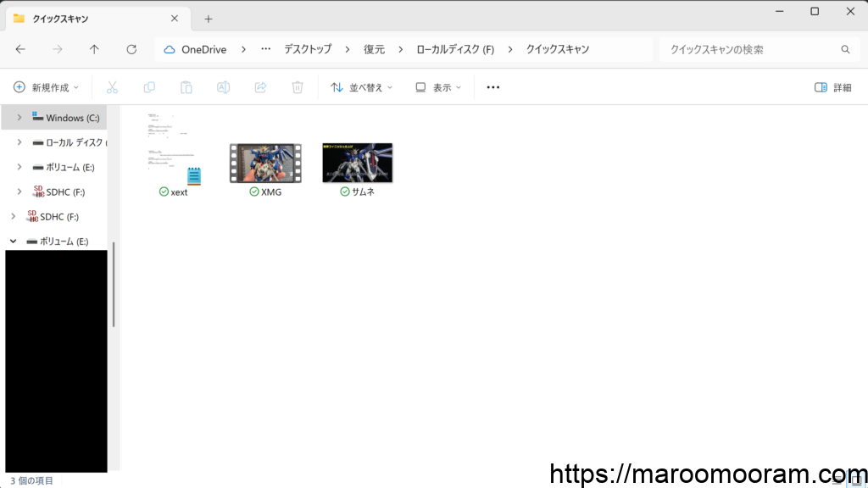Click the Share icon in toolbar
Viewport: 868px width, 488px height.
261,87
